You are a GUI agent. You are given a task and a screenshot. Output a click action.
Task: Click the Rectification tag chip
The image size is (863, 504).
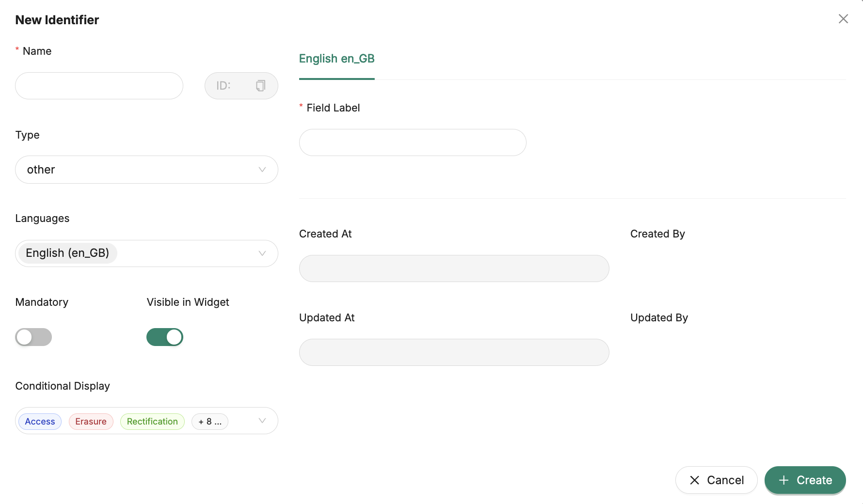pos(152,422)
